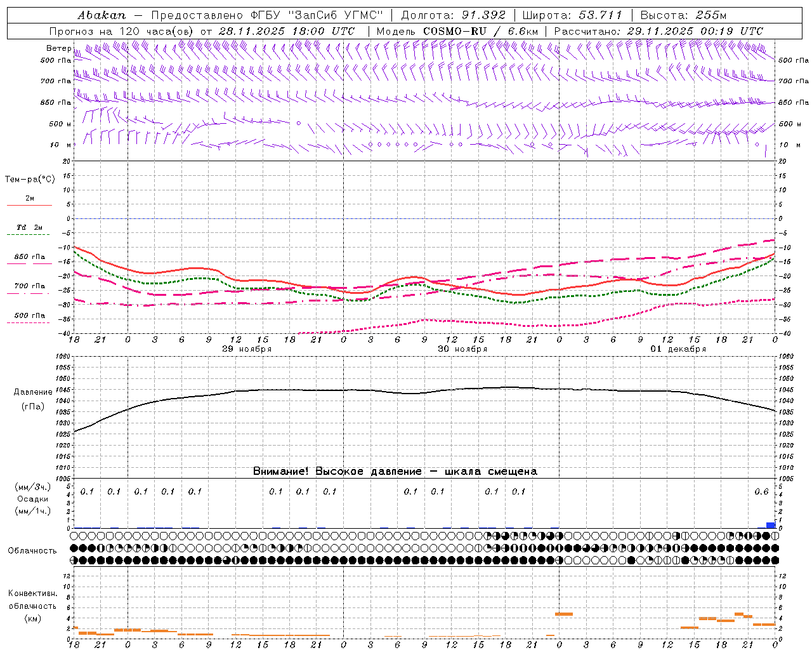The image size is (812, 650).
Task: Click the 'Тем-ра(°C)' axis label
Action: 30,180
